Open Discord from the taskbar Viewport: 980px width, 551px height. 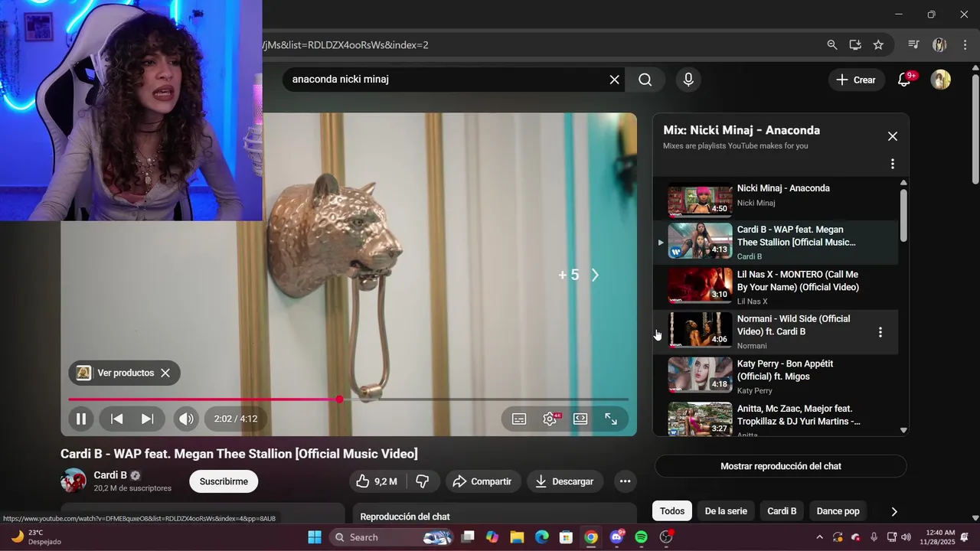pyautogui.click(x=616, y=537)
